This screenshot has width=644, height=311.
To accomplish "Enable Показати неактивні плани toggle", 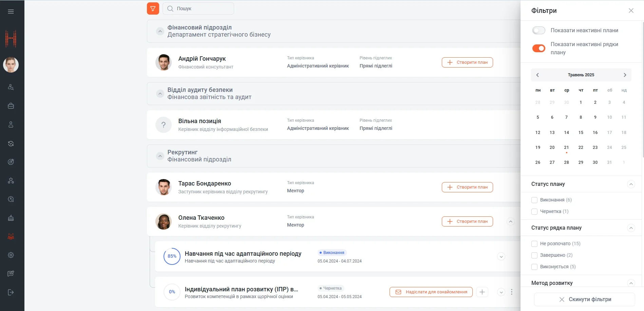I will coord(538,31).
